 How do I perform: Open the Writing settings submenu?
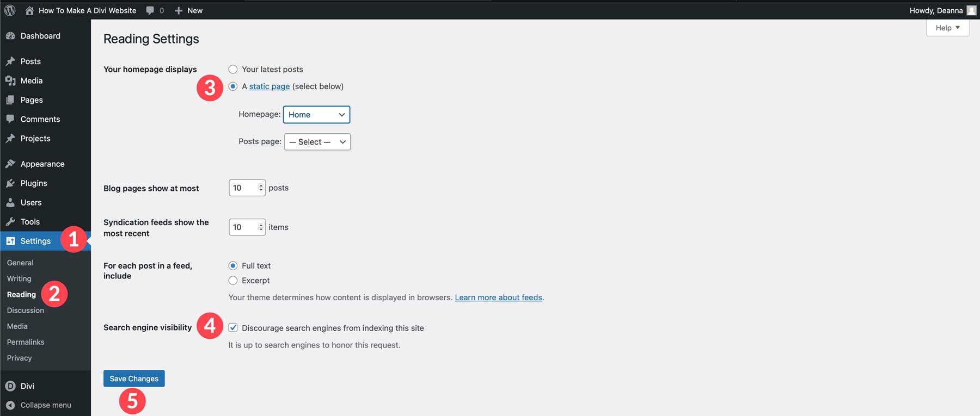(19, 278)
